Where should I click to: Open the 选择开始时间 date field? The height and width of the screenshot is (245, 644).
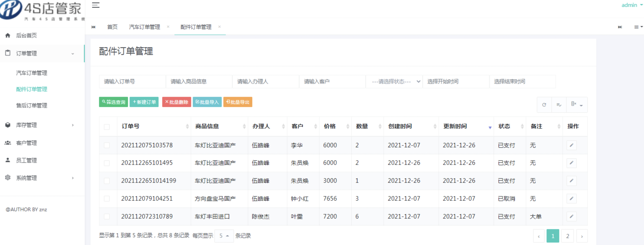pyautogui.click(x=456, y=81)
